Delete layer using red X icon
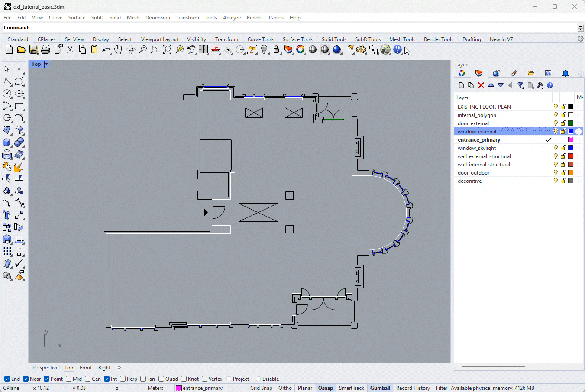 pyautogui.click(x=481, y=85)
